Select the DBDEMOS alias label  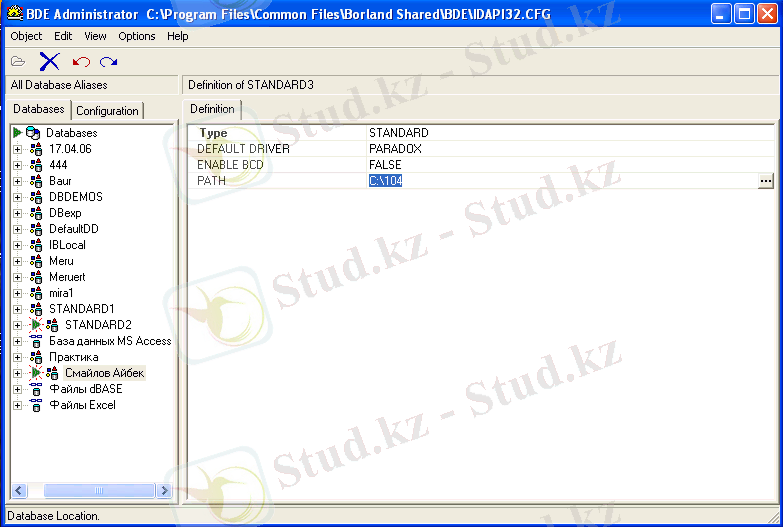tap(76, 197)
